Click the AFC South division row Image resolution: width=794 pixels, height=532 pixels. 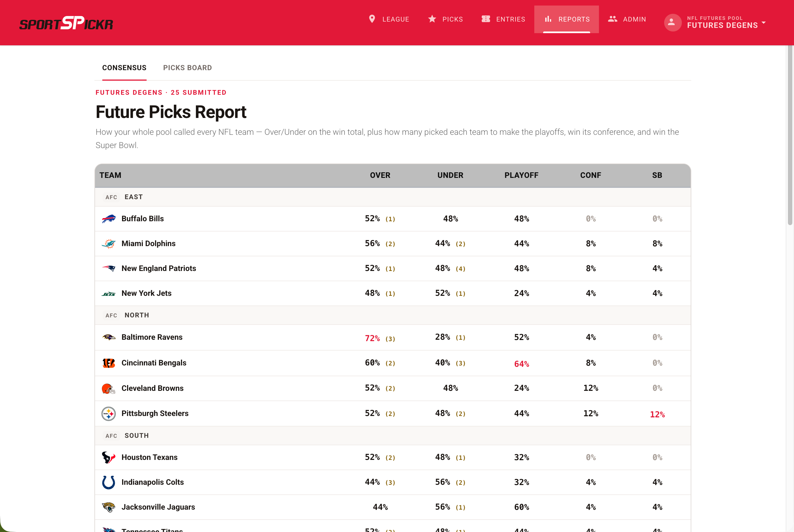tap(393, 436)
